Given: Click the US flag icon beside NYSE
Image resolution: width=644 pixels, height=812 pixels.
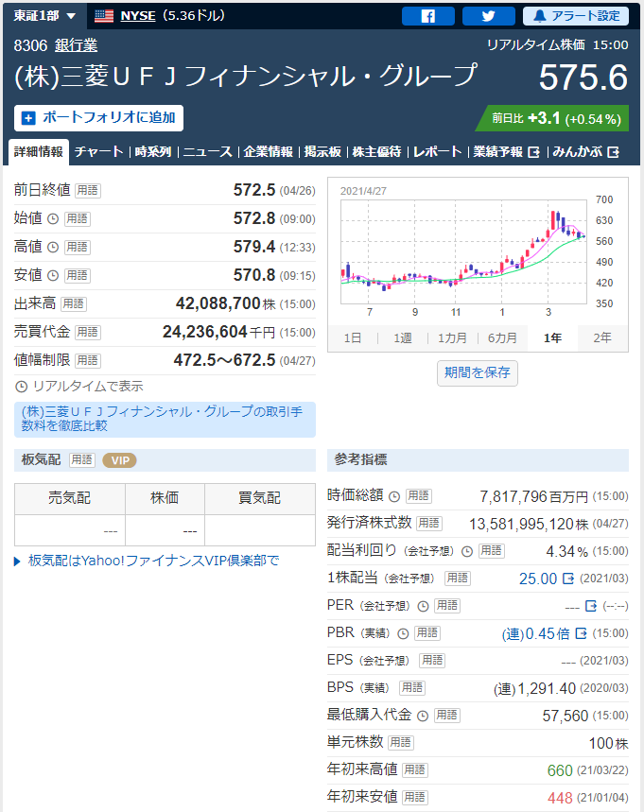Looking at the screenshot, I should (x=104, y=16).
